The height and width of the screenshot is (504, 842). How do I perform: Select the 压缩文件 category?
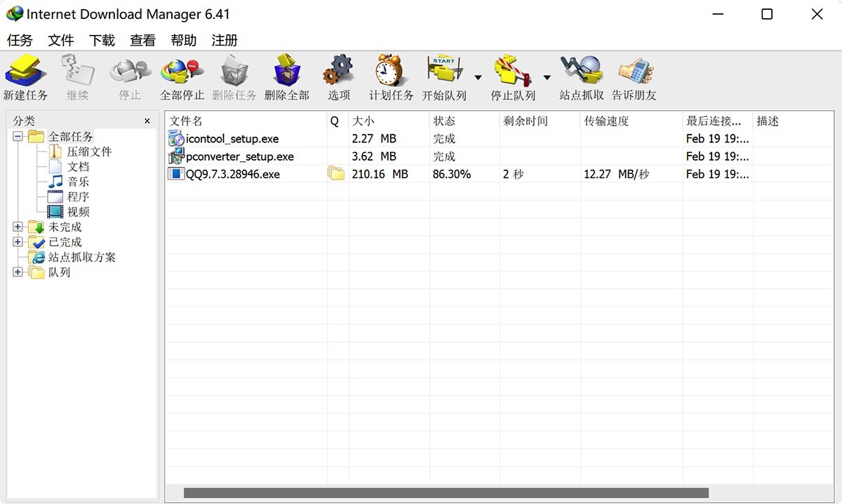click(89, 151)
